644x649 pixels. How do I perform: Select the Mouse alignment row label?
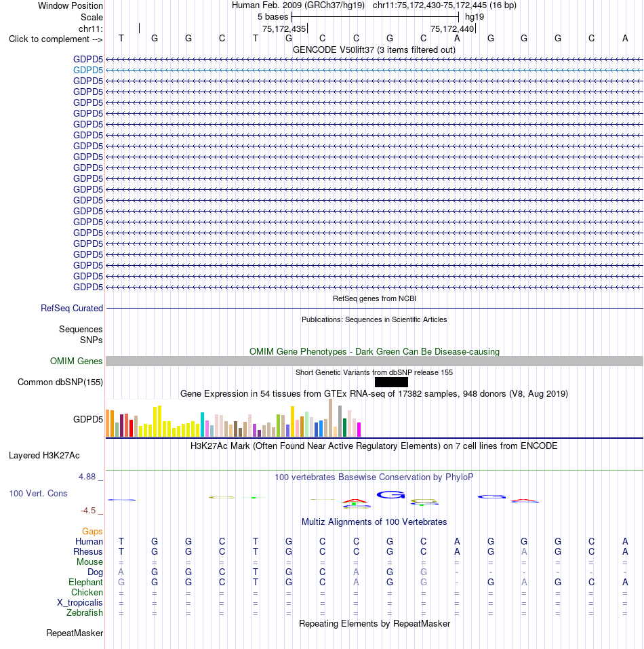89,562
